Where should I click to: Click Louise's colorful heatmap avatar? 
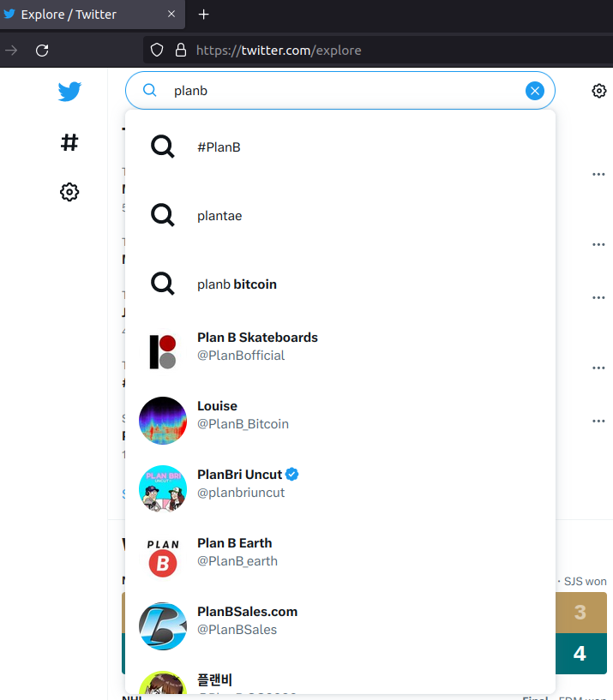163,421
